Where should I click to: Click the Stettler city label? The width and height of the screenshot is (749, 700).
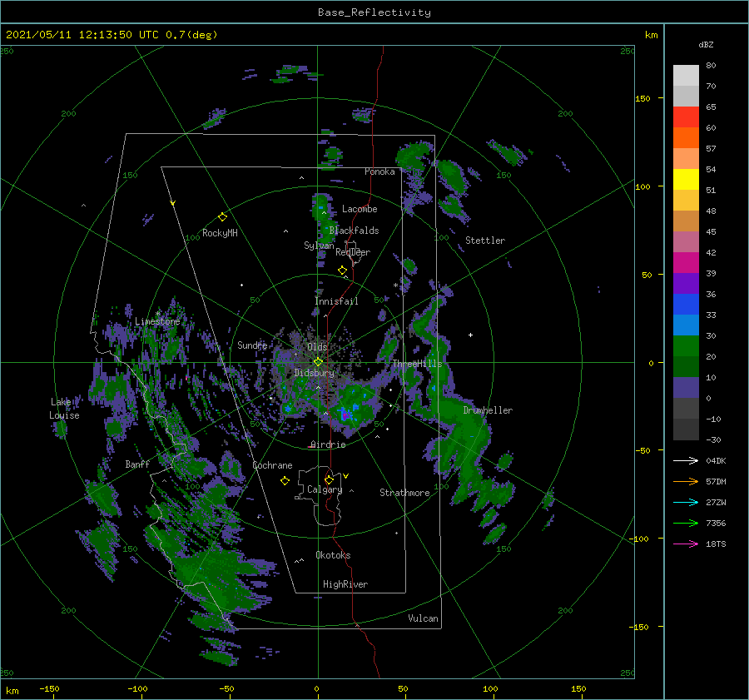tap(485, 241)
